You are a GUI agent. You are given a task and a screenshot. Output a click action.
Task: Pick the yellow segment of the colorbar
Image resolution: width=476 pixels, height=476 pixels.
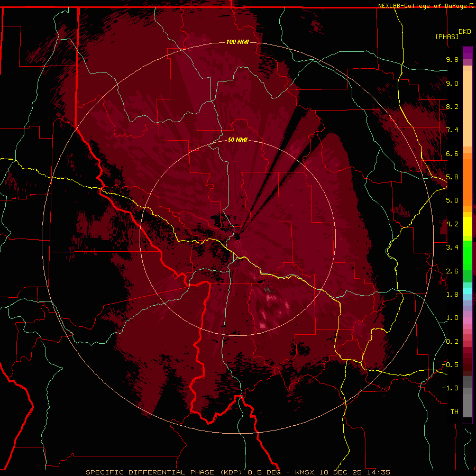467,226
